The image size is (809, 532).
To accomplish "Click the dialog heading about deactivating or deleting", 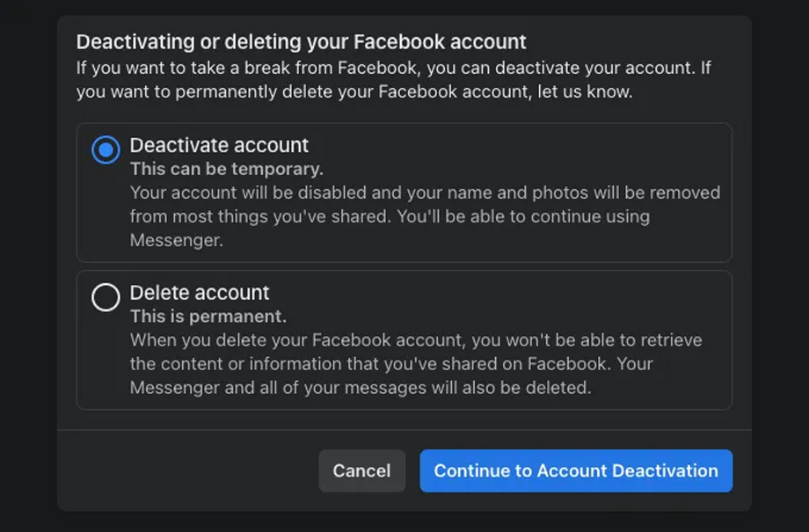I will tap(301, 41).
